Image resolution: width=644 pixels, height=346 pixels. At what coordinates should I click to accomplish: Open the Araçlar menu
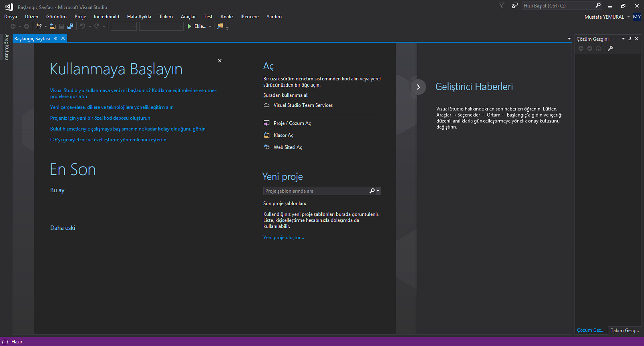pos(188,17)
